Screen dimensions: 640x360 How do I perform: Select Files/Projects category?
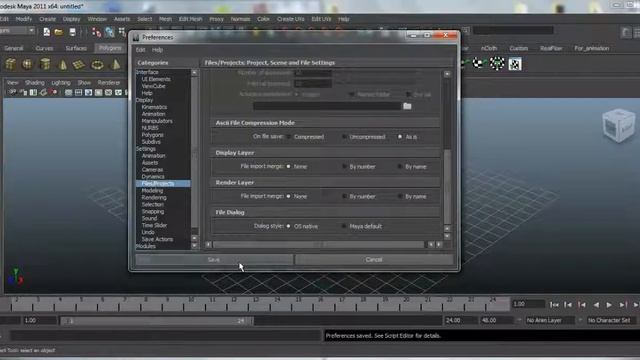(x=163, y=184)
